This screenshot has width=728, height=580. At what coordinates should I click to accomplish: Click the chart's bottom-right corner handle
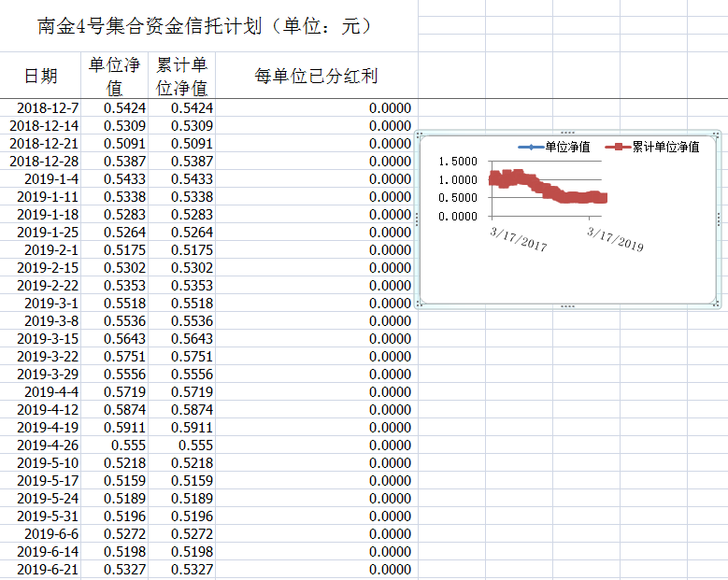coord(717,304)
